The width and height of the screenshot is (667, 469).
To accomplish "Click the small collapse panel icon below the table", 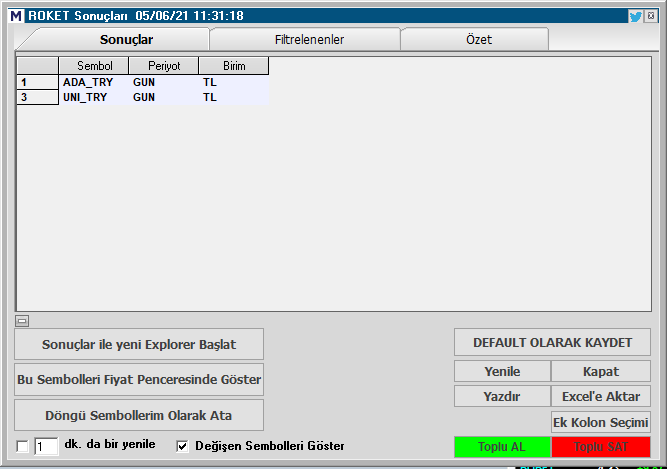I will pyautogui.click(x=22, y=321).
